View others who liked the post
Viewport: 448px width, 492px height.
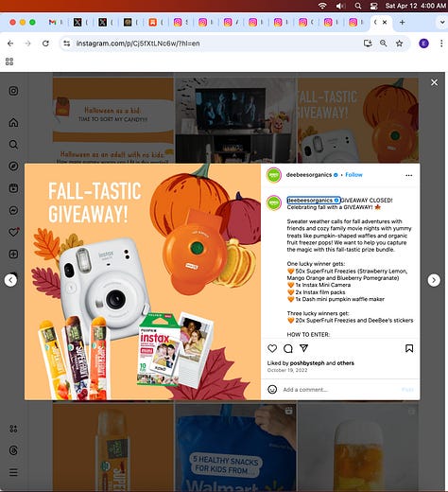coord(345,363)
